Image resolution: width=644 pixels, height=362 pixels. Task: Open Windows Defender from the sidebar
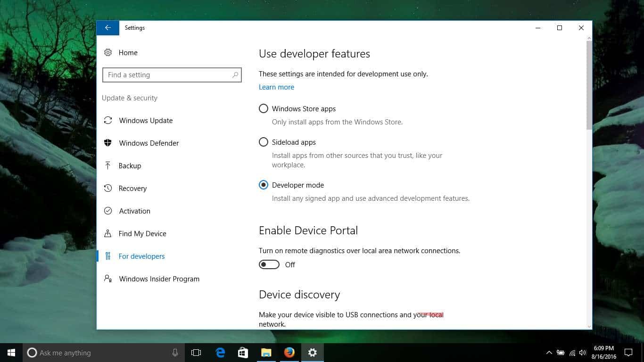point(149,143)
